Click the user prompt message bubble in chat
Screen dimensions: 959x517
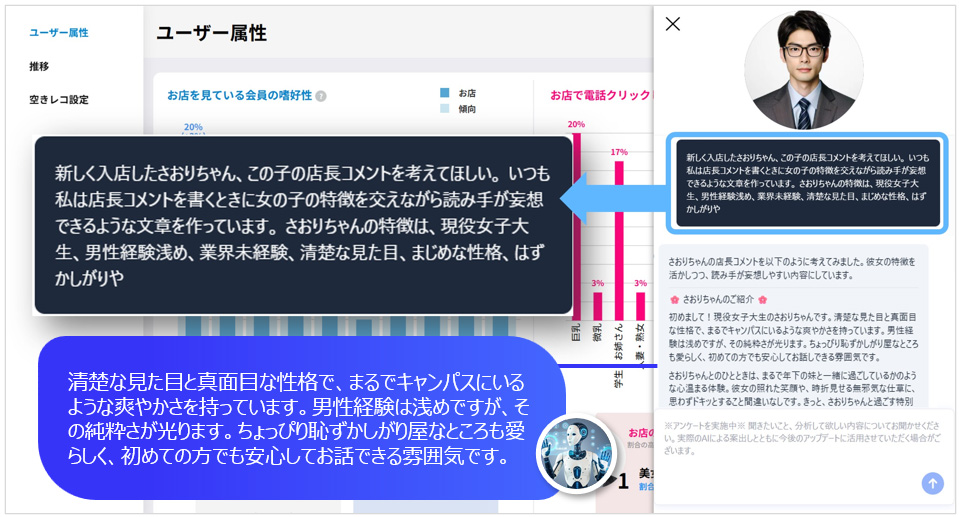[806, 181]
